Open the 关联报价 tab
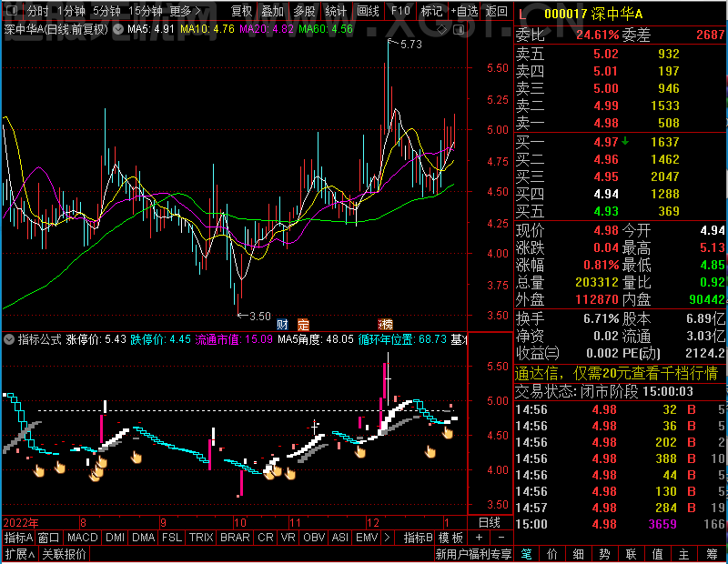The height and width of the screenshot is (564, 728). (64, 554)
